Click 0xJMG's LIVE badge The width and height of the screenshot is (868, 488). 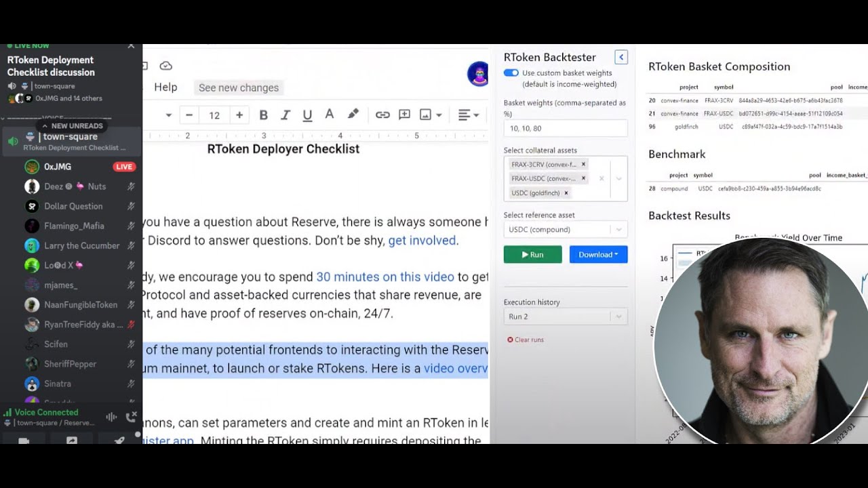coord(124,167)
